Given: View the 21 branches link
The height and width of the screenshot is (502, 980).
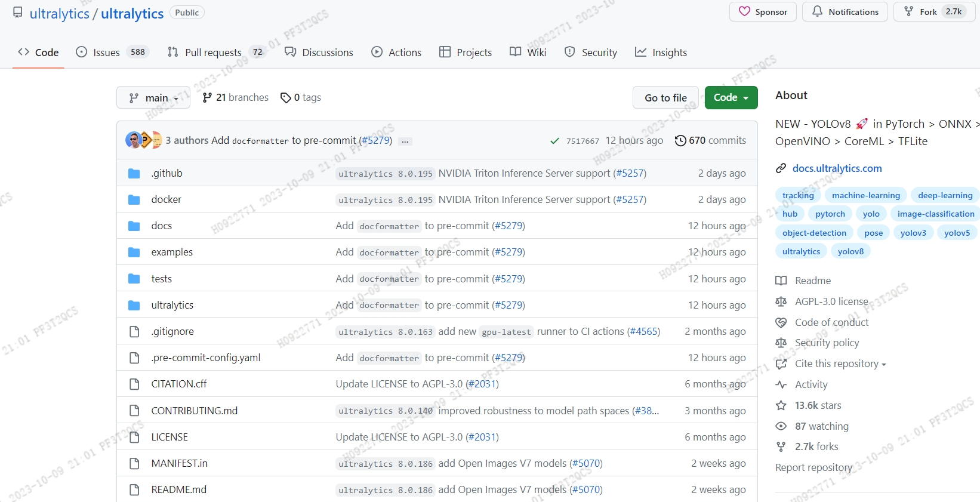Looking at the screenshot, I should pyautogui.click(x=235, y=97).
